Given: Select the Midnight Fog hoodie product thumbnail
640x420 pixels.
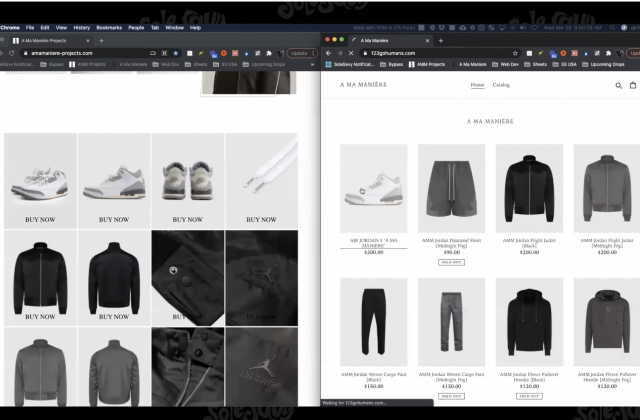Looking at the screenshot, I should (x=607, y=322).
